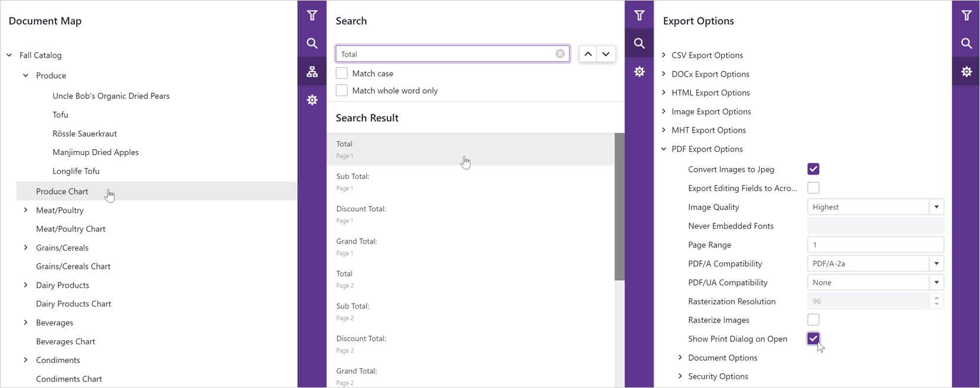
Task: Open the Document Map tab in first sidebar
Action: click(312, 72)
